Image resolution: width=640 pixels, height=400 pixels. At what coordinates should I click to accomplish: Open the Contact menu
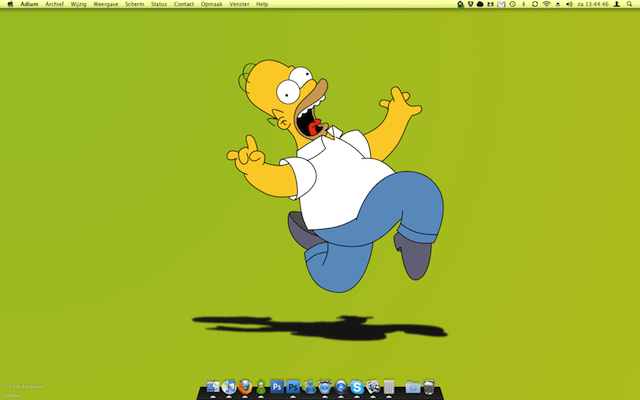(184, 4)
